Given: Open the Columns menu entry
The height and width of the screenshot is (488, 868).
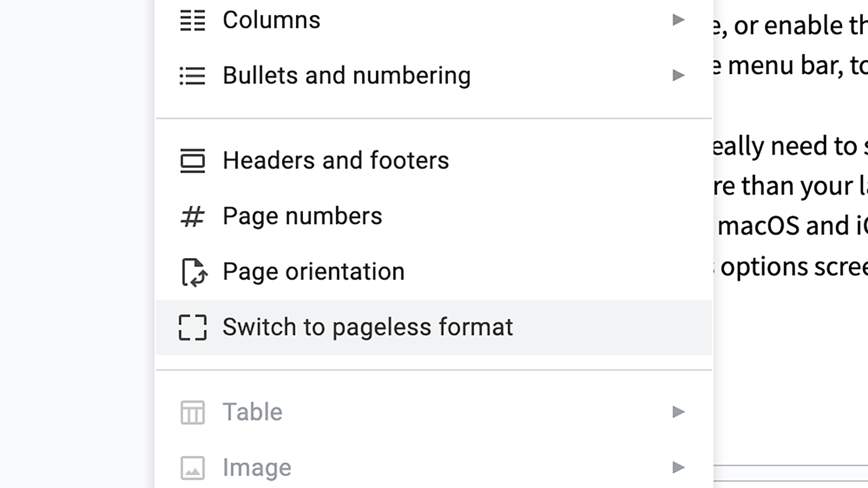Looking at the screenshot, I should point(272,20).
